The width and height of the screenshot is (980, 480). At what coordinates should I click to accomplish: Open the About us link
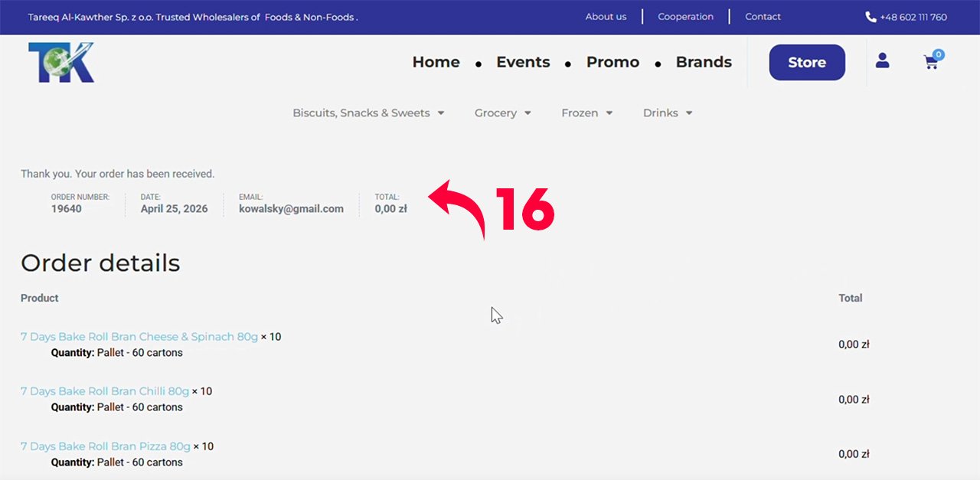pyautogui.click(x=606, y=17)
